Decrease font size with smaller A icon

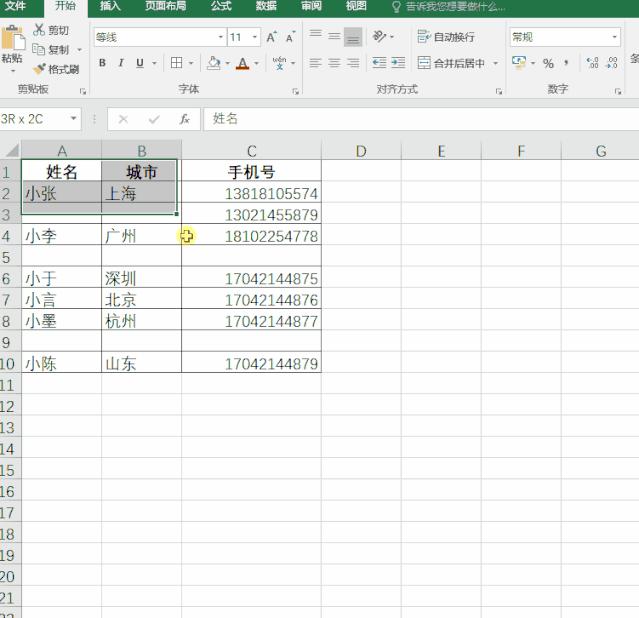tap(290, 38)
